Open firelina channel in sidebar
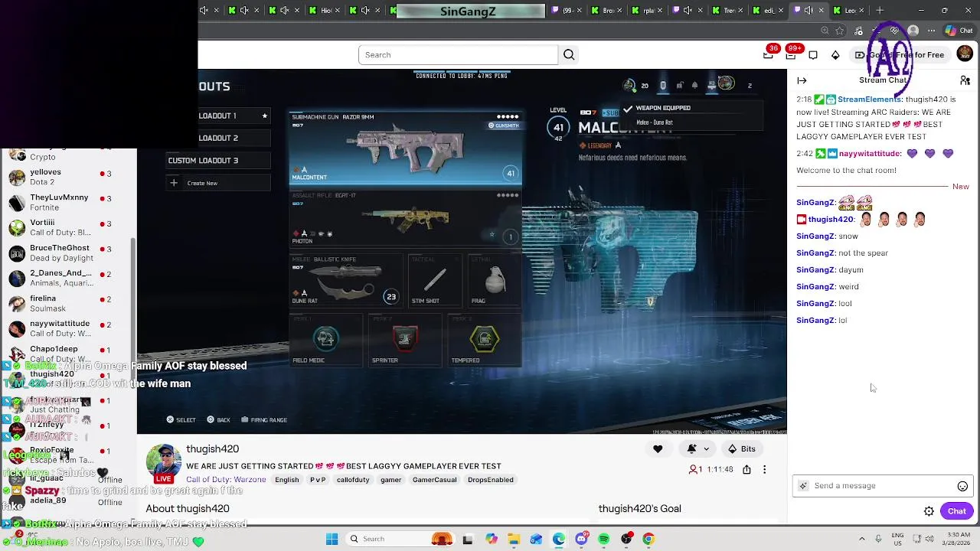Image resolution: width=980 pixels, height=551 pixels. pos(67,304)
